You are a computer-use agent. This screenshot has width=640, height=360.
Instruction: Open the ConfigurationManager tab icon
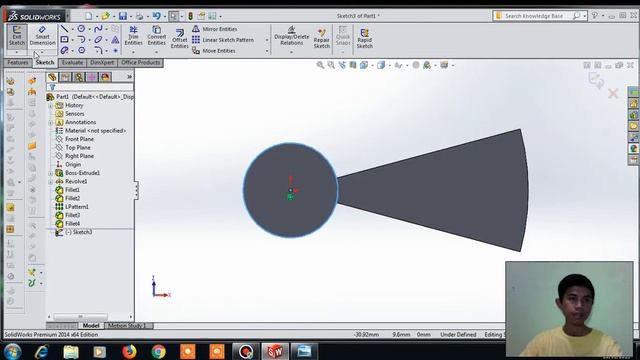click(x=78, y=77)
